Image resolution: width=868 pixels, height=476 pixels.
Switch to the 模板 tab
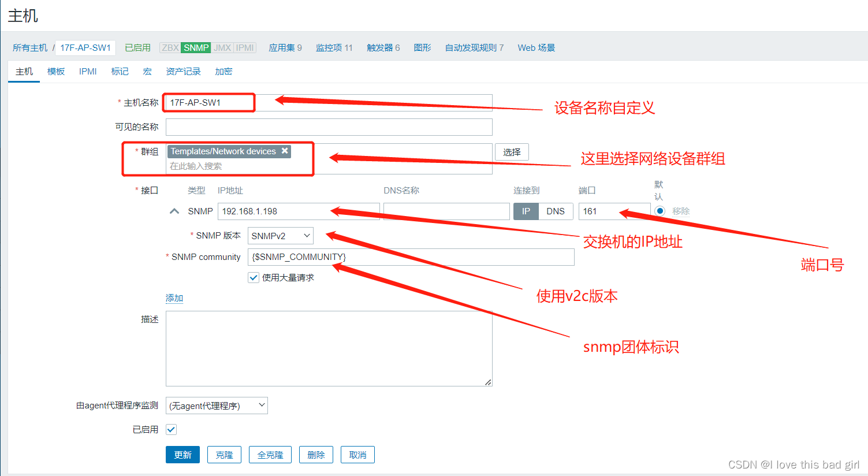click(x=56, y=71)
